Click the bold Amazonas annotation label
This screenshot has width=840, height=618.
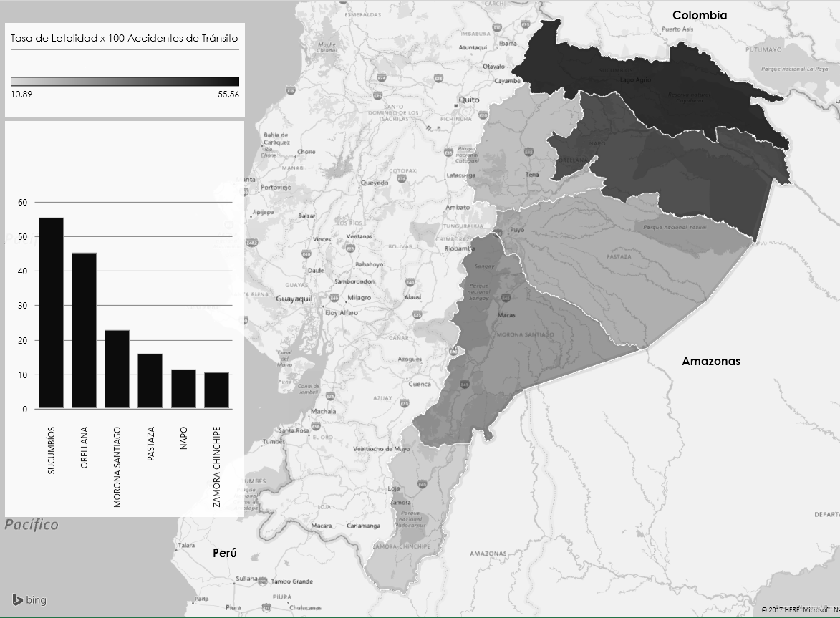tap(710, 361)
